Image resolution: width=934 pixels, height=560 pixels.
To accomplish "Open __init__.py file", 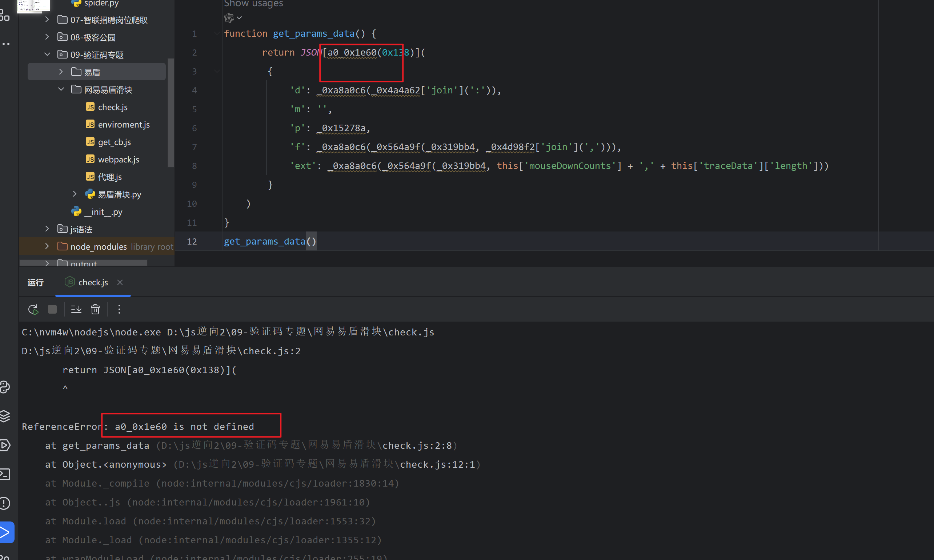I will pos(103,212).
